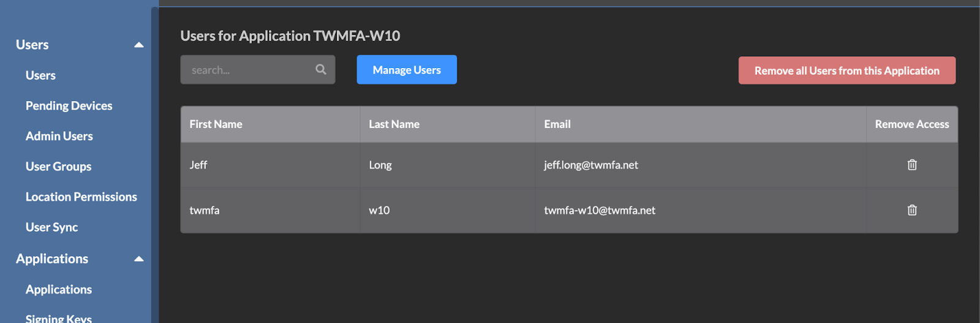This screenshot has height=323, width=980.
Task: Open the Users sidebar page
Action: [40, 75]
